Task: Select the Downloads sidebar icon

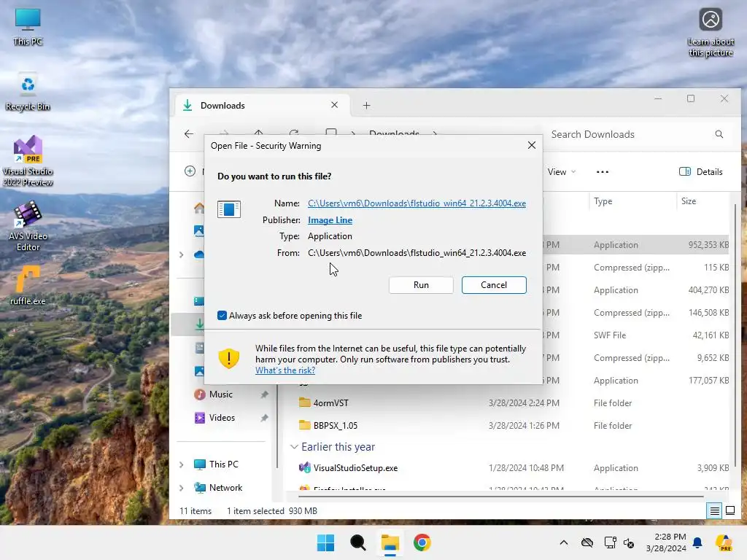Action: pos(200,324)
